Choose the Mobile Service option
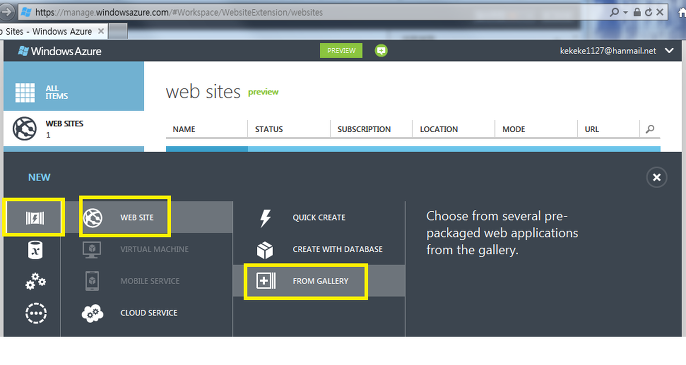Screen dimensions: 686x365 pos(147,281)
